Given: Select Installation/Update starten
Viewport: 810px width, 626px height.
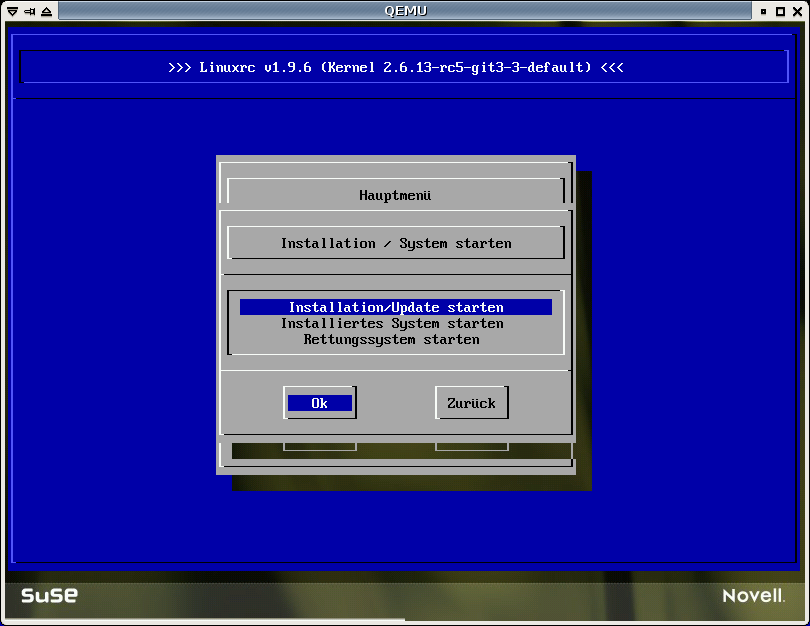Looking at the screenshot, I should (396, 307).
